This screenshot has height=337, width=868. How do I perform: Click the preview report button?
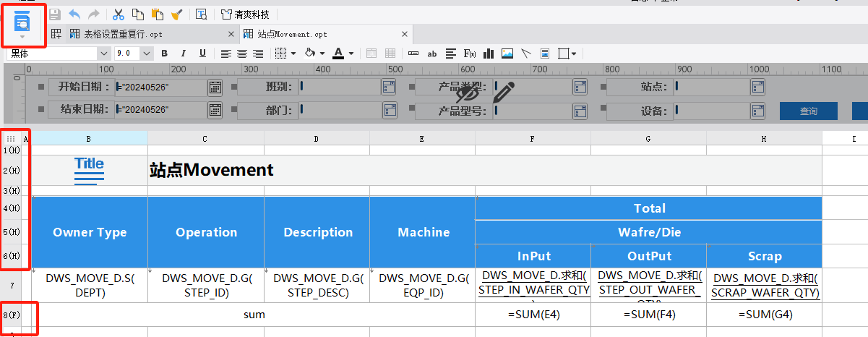coord(23,21)
